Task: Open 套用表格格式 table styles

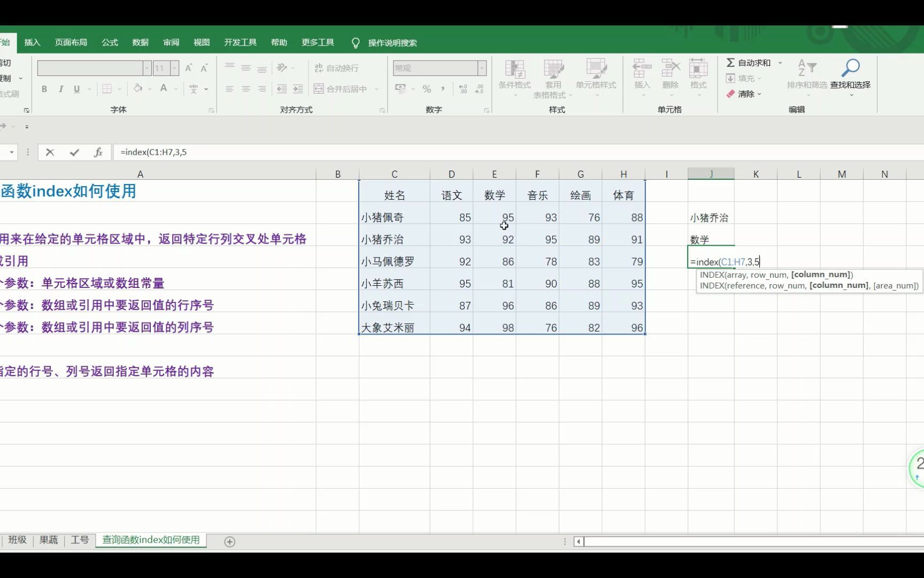Action: pyautogui.click(x=553, y=79)
